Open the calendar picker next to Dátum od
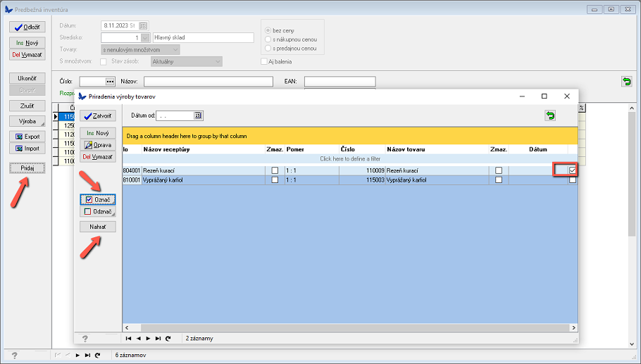This screenshot has height=364, width=641. click(x=198, y=115)
